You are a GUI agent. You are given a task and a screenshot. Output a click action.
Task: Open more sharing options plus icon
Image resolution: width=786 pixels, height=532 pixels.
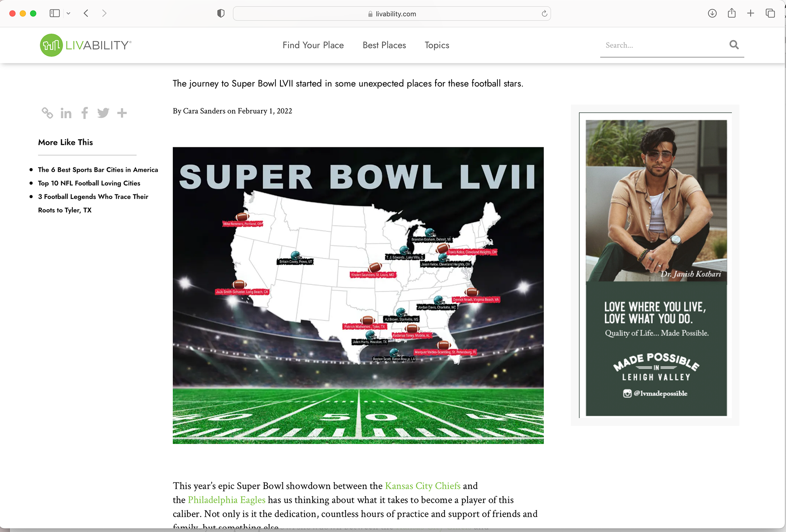(x=122, y=113)
